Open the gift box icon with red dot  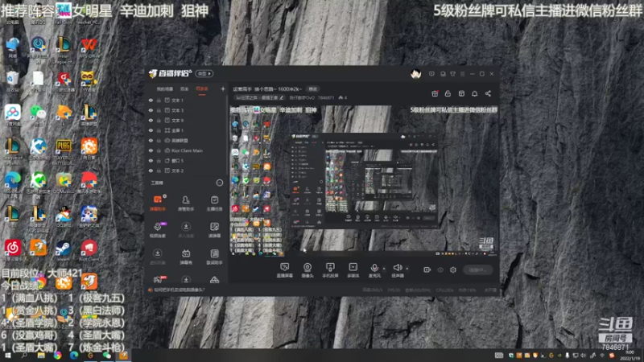coord(435,93)
